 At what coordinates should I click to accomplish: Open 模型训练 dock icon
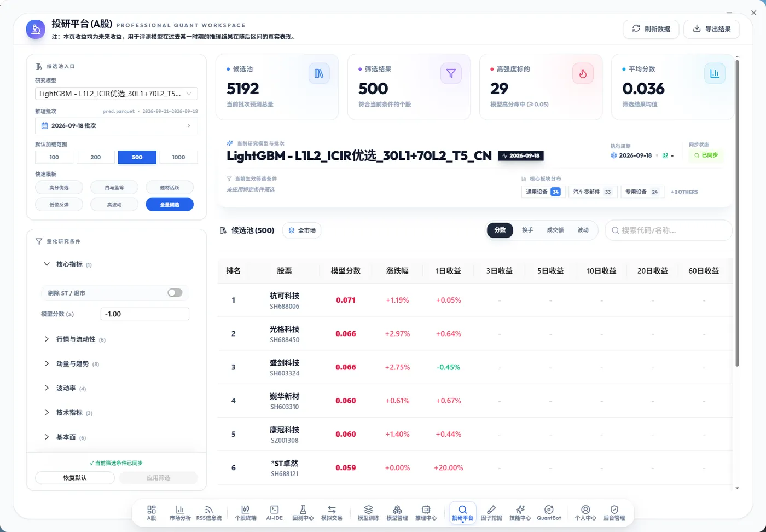click(x=368, y=513)
